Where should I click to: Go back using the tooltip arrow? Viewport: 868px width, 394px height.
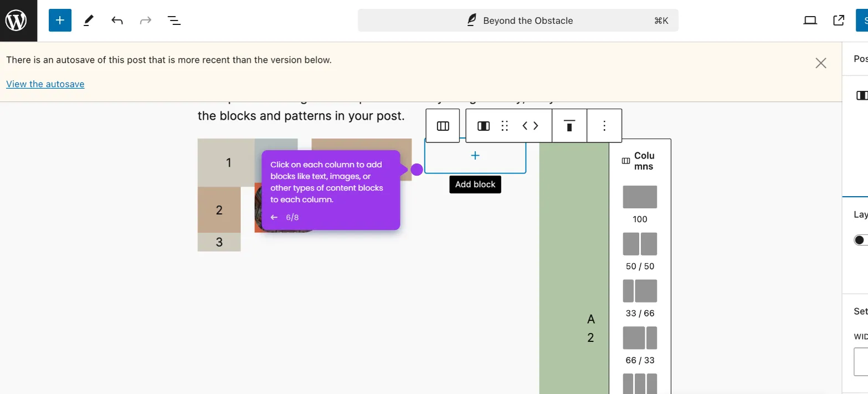pyautogui.click(x=274, y=217)
